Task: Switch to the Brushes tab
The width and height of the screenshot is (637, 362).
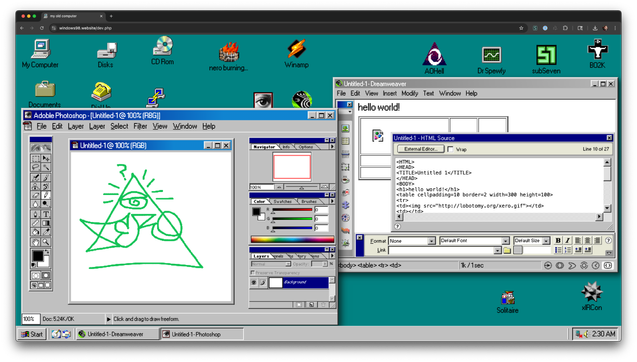Action: click(309, 201)
